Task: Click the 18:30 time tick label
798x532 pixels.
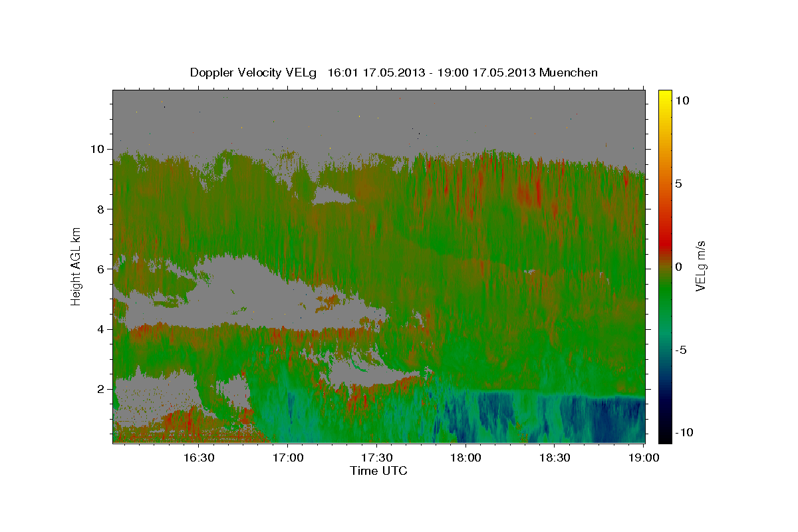Action: pos(555,458)
